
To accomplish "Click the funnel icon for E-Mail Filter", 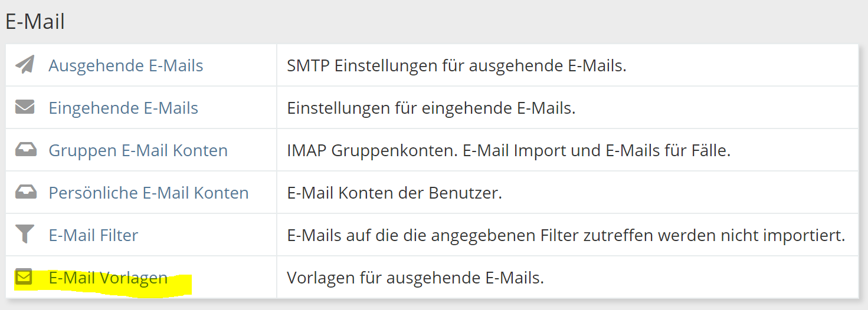I will 25,235.
